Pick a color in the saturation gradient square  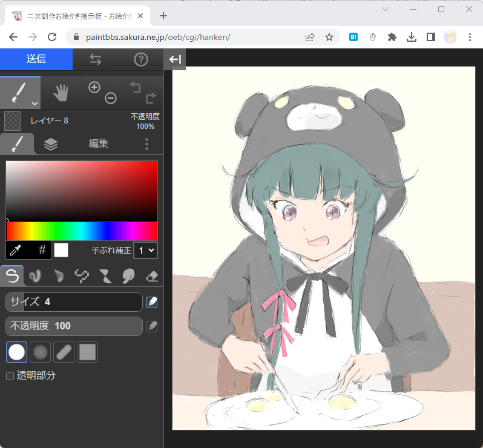(82, 191)
